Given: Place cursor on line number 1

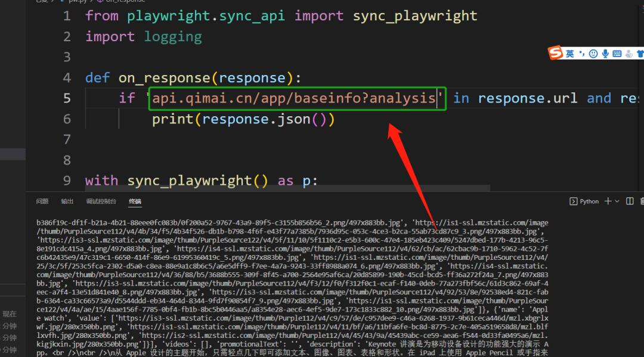Looking at the screenshot, I should 67,16.
